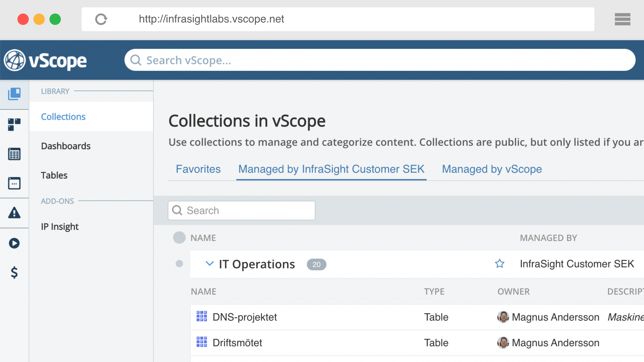Viewport: 644px width, 362px height.
Task: Favorite IT Operations with the star icon
Action: pyautogui.click(x=499, y=264)
